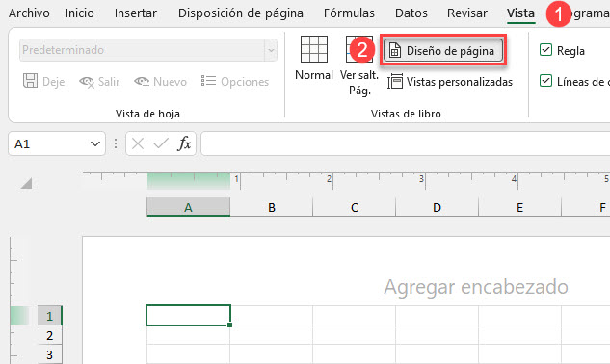Image resolution: width=610 pixels, height=364 pixels.
Task: Click the Opciones sheet view button
Action: 235,81
